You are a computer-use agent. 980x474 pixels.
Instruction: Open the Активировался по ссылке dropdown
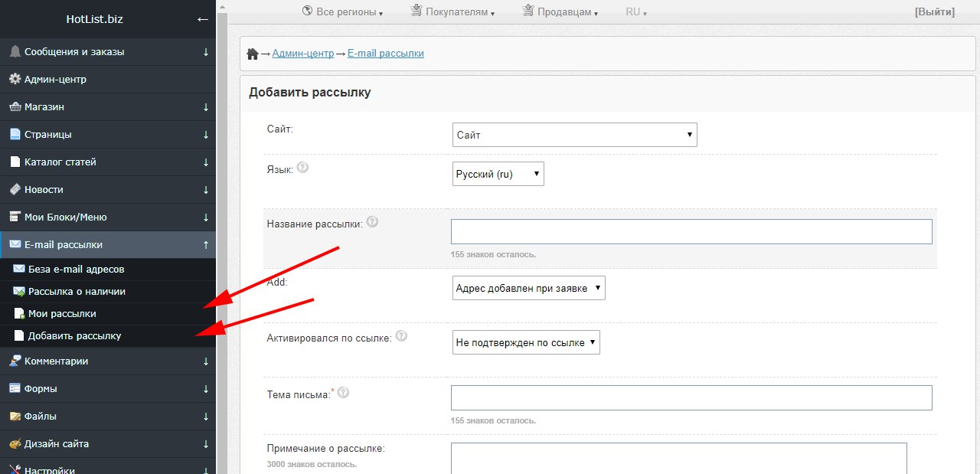point(526,342)
